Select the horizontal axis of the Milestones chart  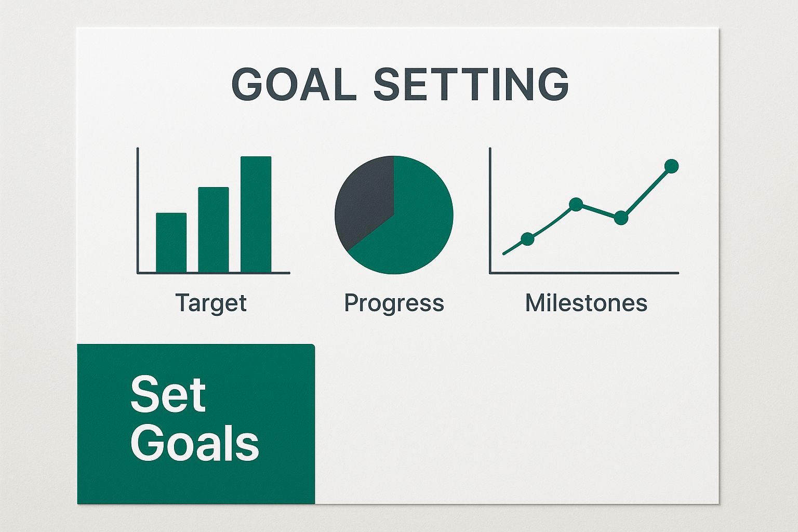click(584, 272)
